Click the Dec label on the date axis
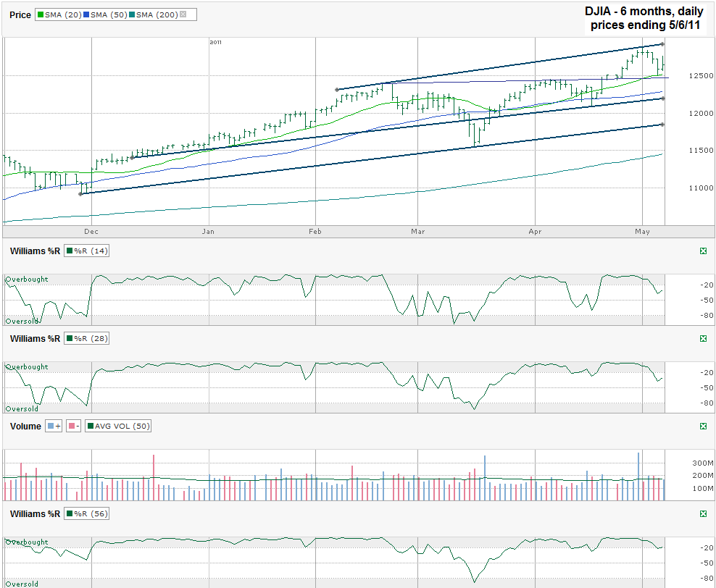This screenshot has height=588, width=716. click(91, 231)
